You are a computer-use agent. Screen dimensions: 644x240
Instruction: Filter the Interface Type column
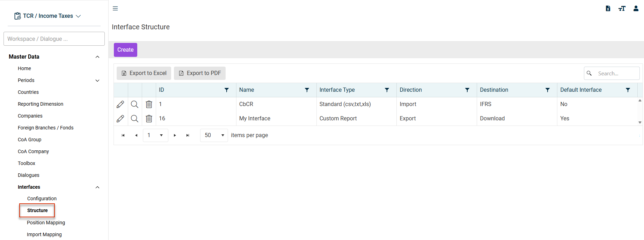pyautogui.click(x=387, y=90)
